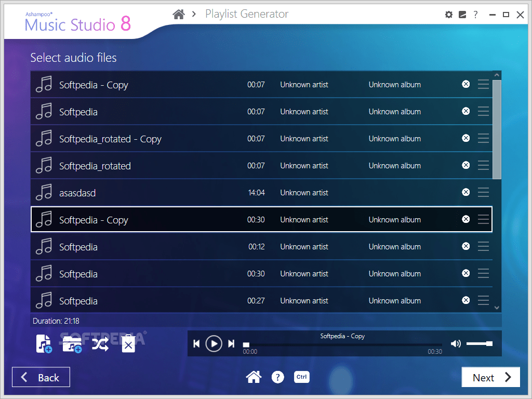532x399 pixels.
Task: Open the feedback notes icon in titlebar
Action: [x=462, y=15]
